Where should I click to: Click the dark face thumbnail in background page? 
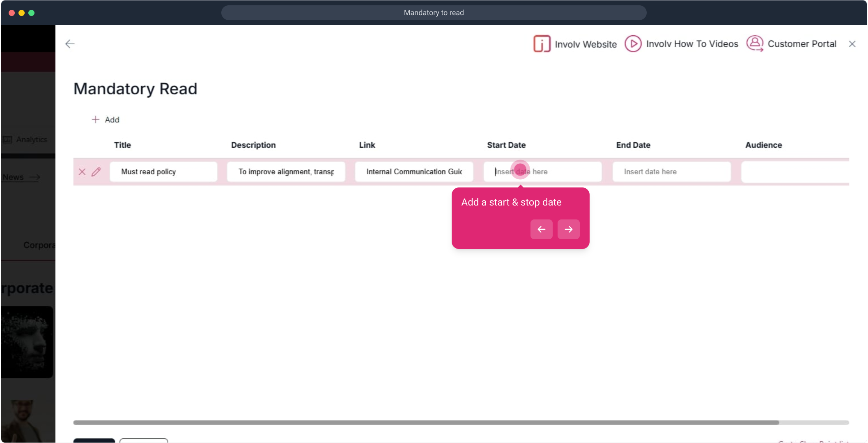[27, 342]
